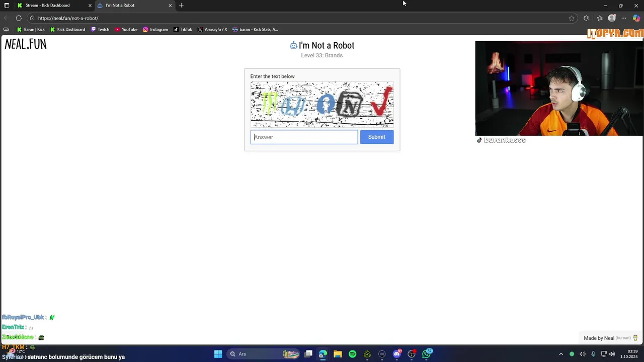Open the Baran | Kick bookmark
The width and height of the screenshot is (644, 362).
click(x=31, y=29)
